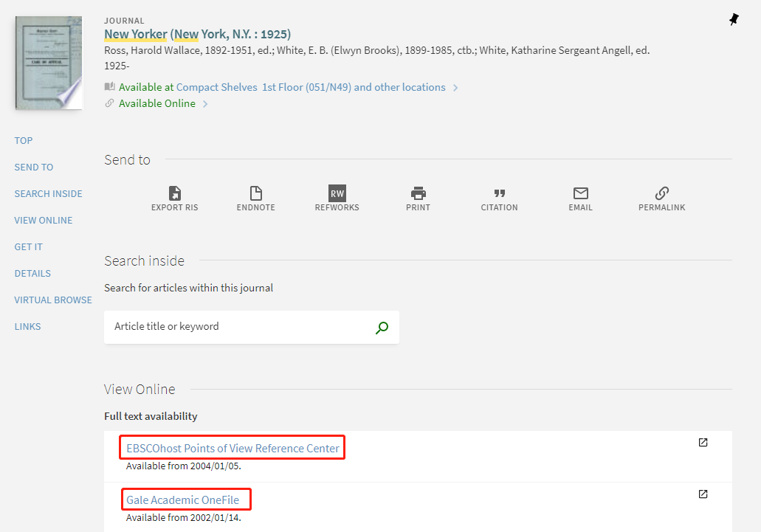The width and height of the screenshot is (761, 532).
Task: Open external link icon for EBSCOhost row
Action: [703, 443]
